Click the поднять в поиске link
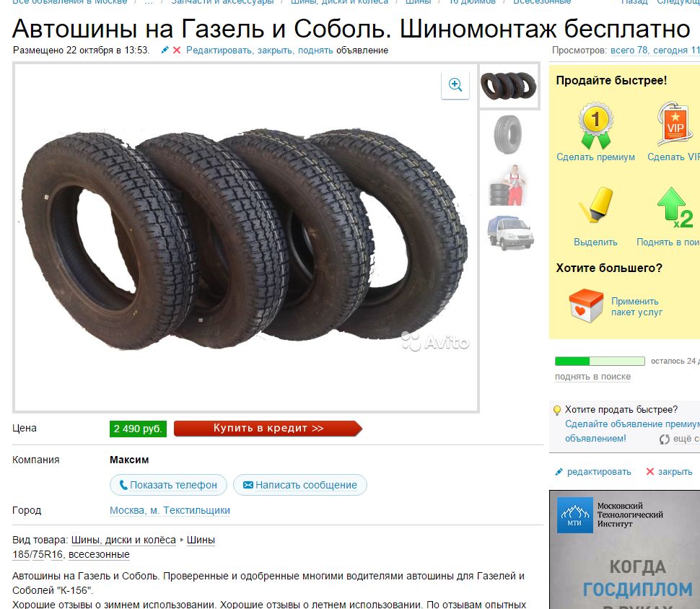This screenshot has width=700, height=609. 592,377
